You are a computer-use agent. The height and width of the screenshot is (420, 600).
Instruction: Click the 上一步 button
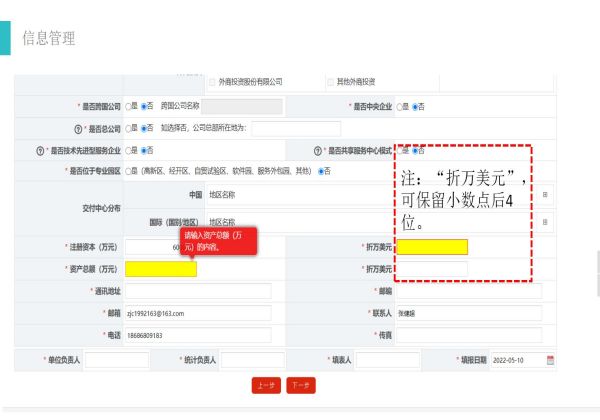(x=264, y=385)
